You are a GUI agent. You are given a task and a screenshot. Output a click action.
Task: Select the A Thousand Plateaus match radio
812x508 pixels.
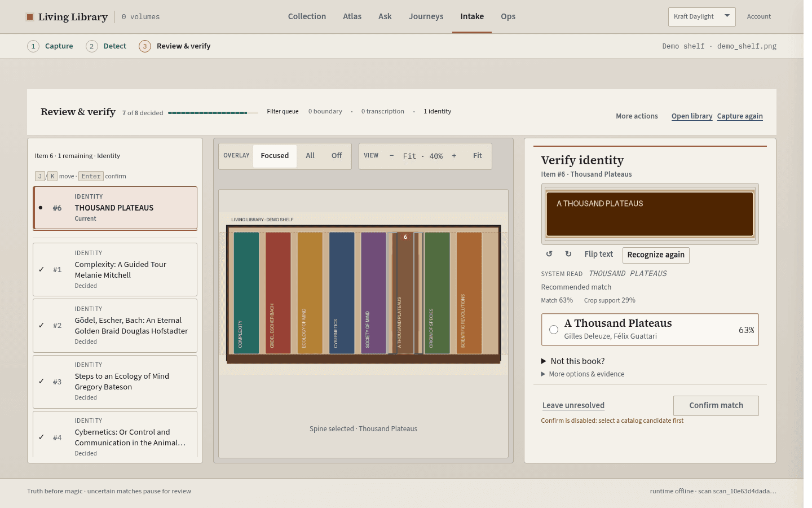click(x=554, y=330)
